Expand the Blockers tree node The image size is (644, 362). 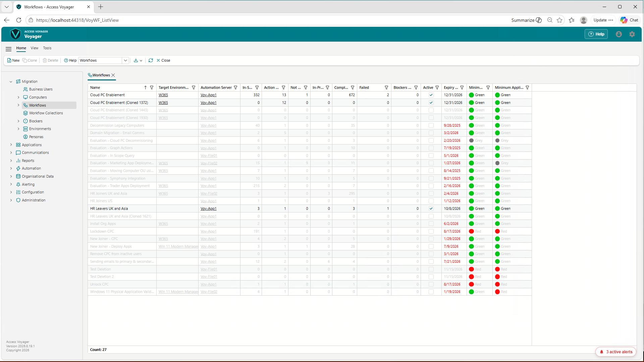tap(18, 121)
